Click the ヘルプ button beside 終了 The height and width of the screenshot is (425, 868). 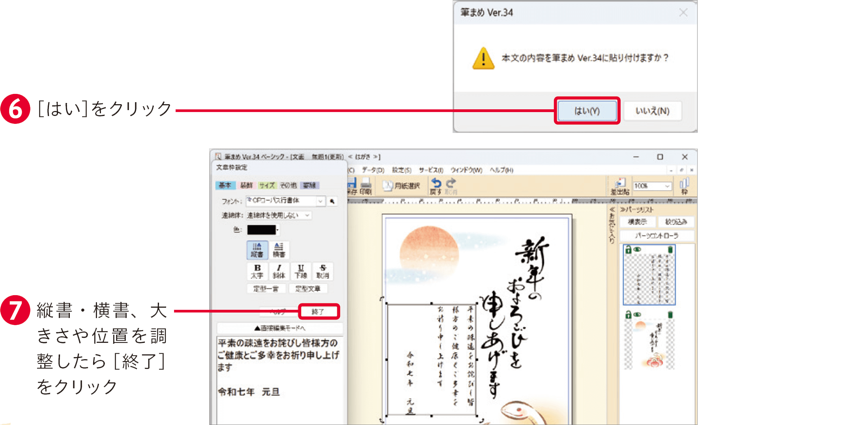coord(278,311)
